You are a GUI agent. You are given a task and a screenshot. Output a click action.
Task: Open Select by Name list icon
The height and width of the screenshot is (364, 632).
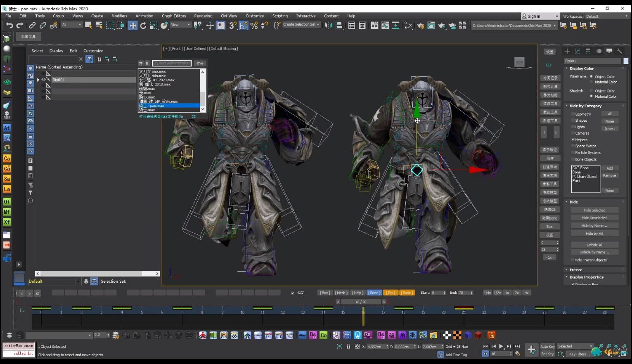[99, 26]
